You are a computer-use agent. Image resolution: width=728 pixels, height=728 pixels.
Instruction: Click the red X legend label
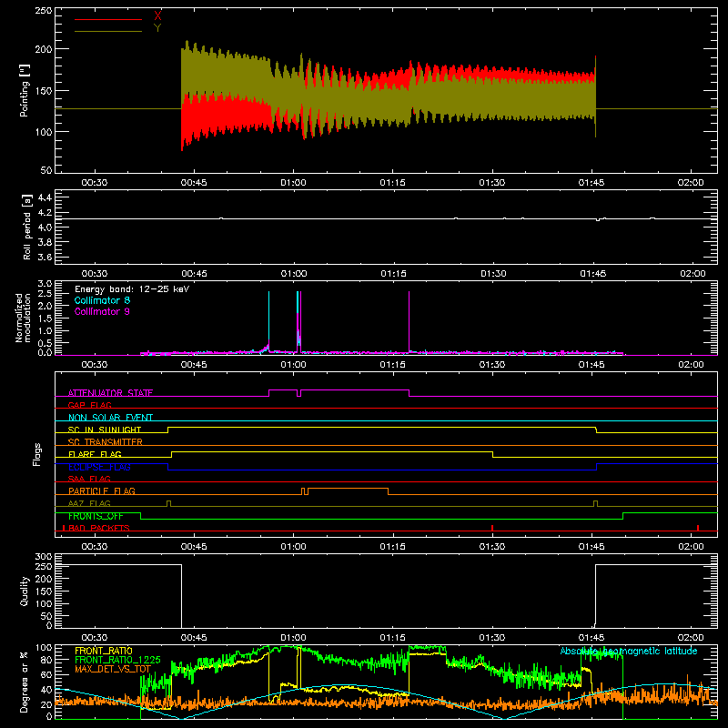click(157, 16)
